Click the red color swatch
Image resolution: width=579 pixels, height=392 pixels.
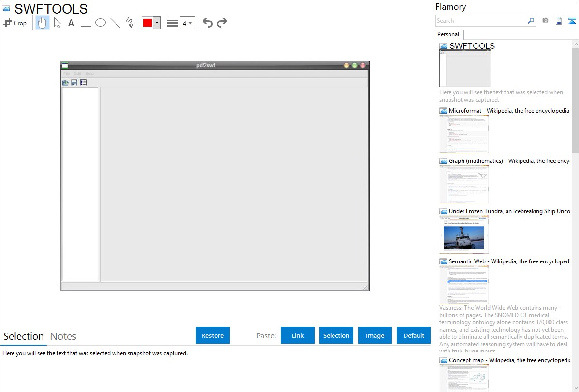click(147, 23)
